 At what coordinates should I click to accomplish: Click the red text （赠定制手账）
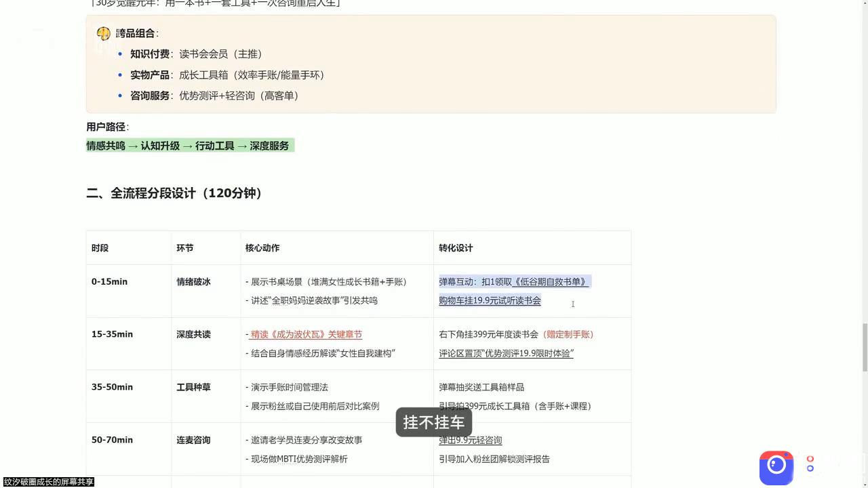(x=568, y=334)
